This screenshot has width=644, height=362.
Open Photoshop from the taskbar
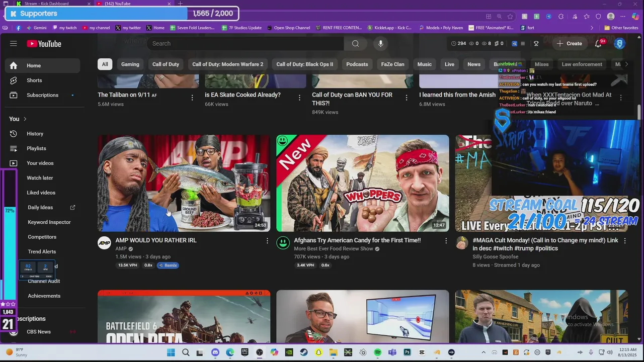pyautogui.click(x=407, y=352)
